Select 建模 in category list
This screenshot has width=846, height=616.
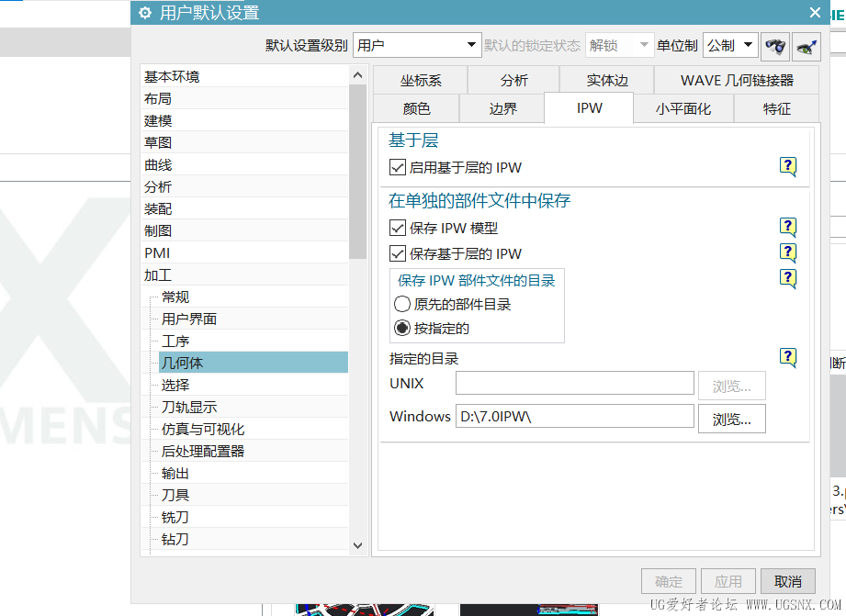(x=245, y=121)
